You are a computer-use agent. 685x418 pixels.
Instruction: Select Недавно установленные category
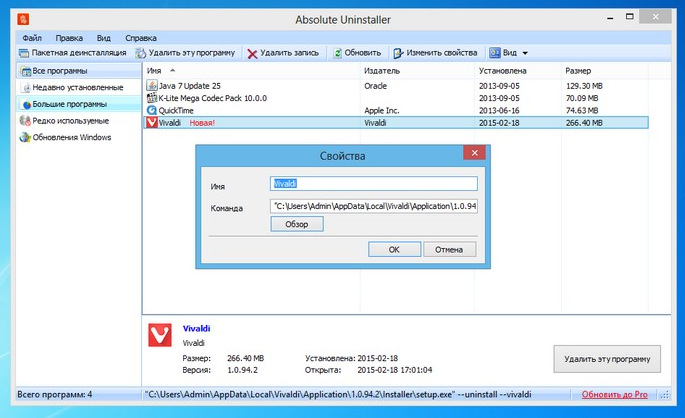point(79,87)
